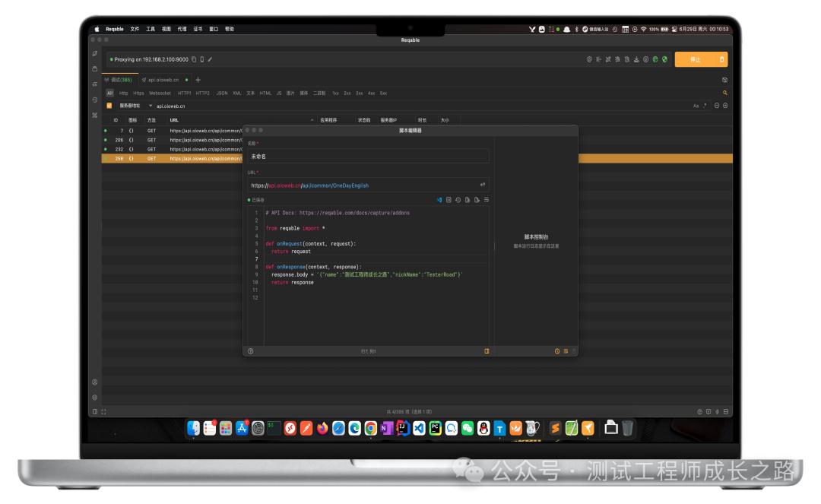
Task: Click the trash icon beside stop button
Action: tap(721, 59)
